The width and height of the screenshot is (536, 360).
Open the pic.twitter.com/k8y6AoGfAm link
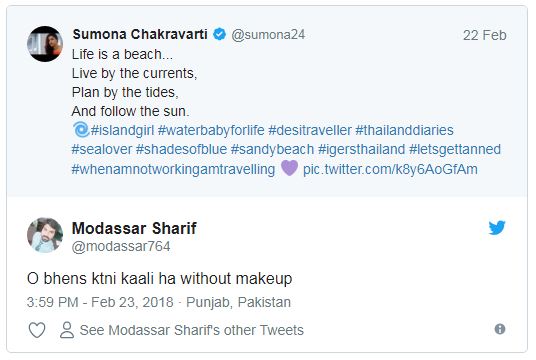coord(390,169)
